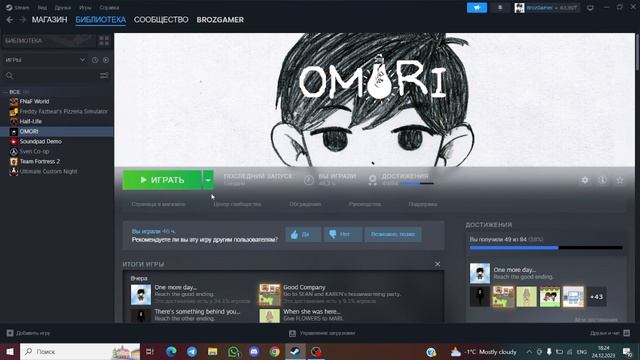Open the Игры menu
The image size is (640, 360).
click(x=85, y=7)
